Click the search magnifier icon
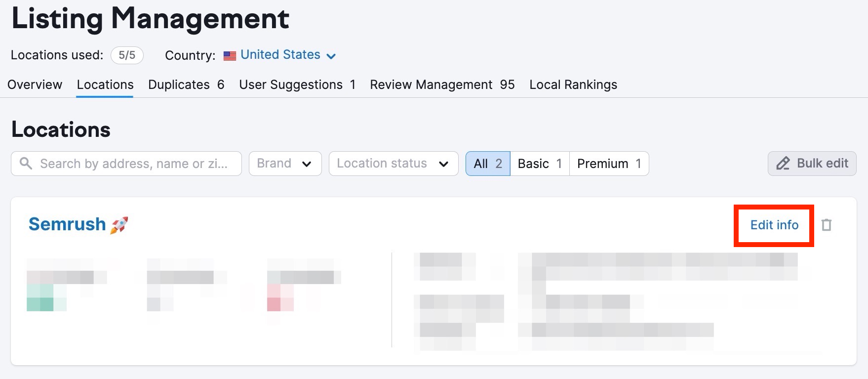Screen dimensions: 868x379 click(26, 164)
